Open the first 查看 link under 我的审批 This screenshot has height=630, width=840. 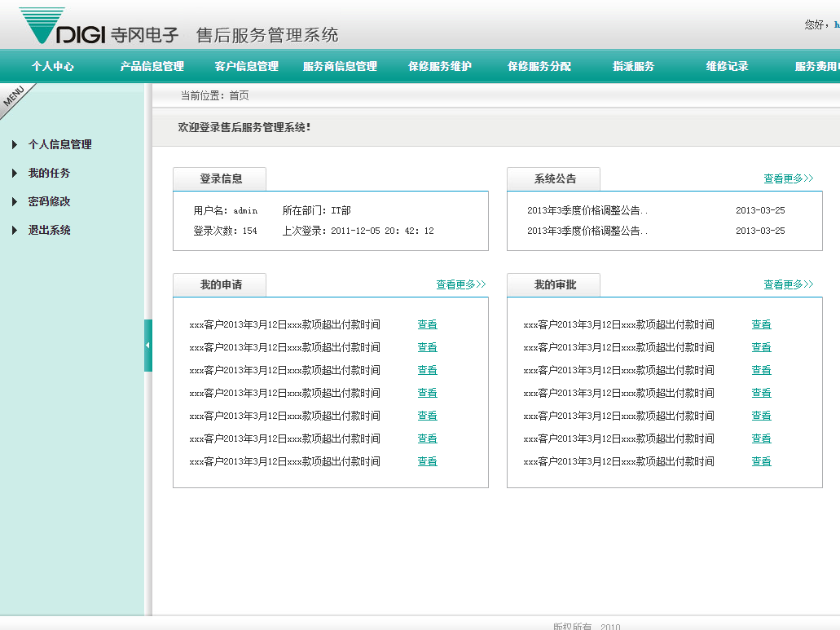click(x=761, y=324)
